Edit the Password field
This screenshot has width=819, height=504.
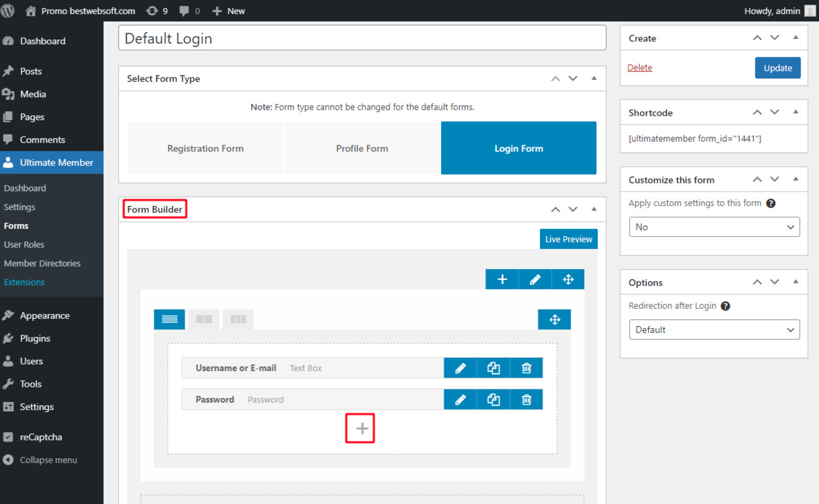click(461, 399)
